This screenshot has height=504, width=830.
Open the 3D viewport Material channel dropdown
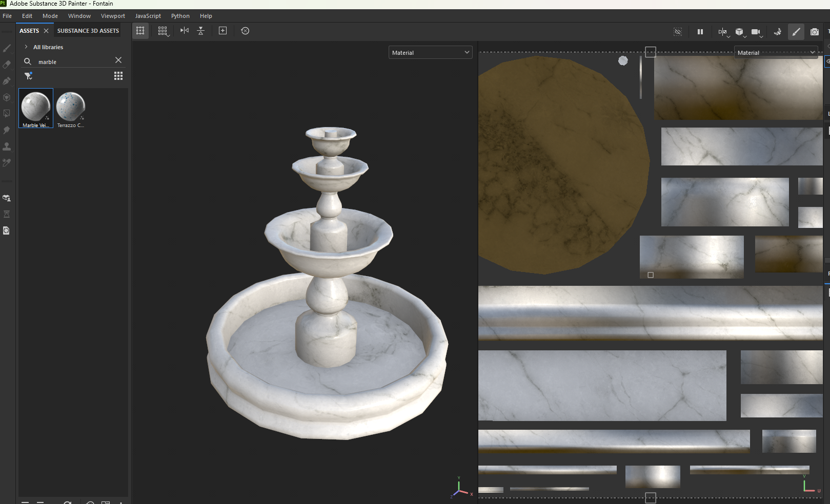coord(431,52)
